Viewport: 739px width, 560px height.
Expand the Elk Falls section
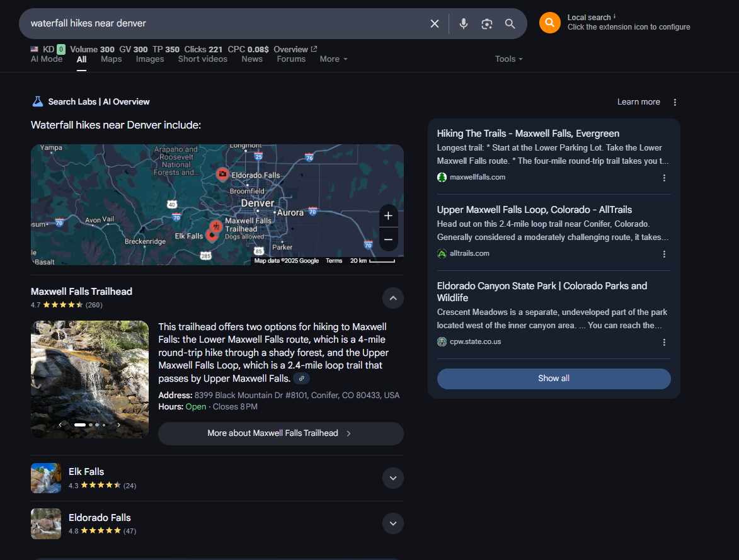coord(393,478)
